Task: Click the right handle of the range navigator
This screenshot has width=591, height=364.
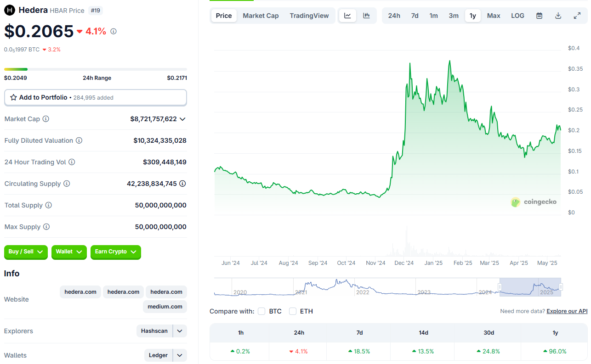Action: (561, 287)
